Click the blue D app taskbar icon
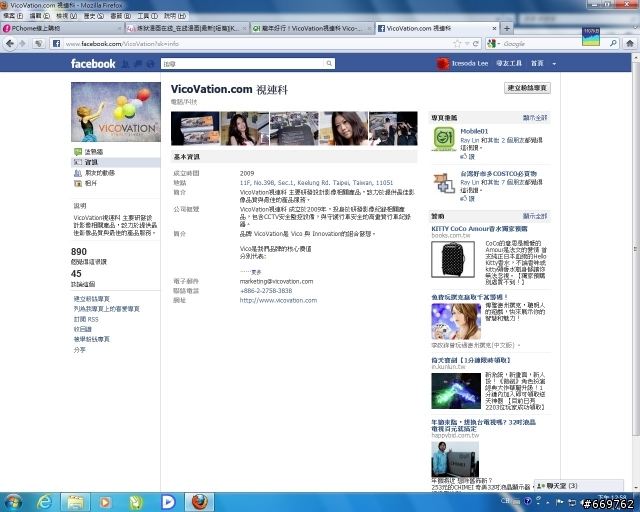This screenshot has height=512, width=640. (168, 502)
